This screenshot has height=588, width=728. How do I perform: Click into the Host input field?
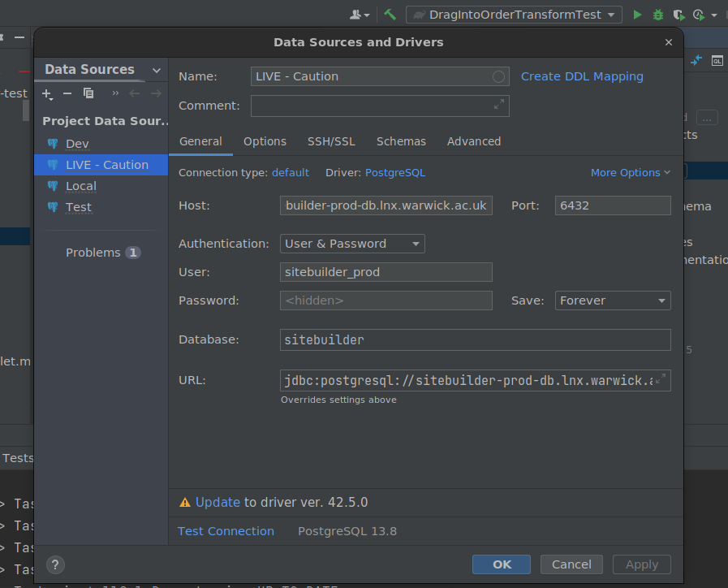[x=386, y=205]
